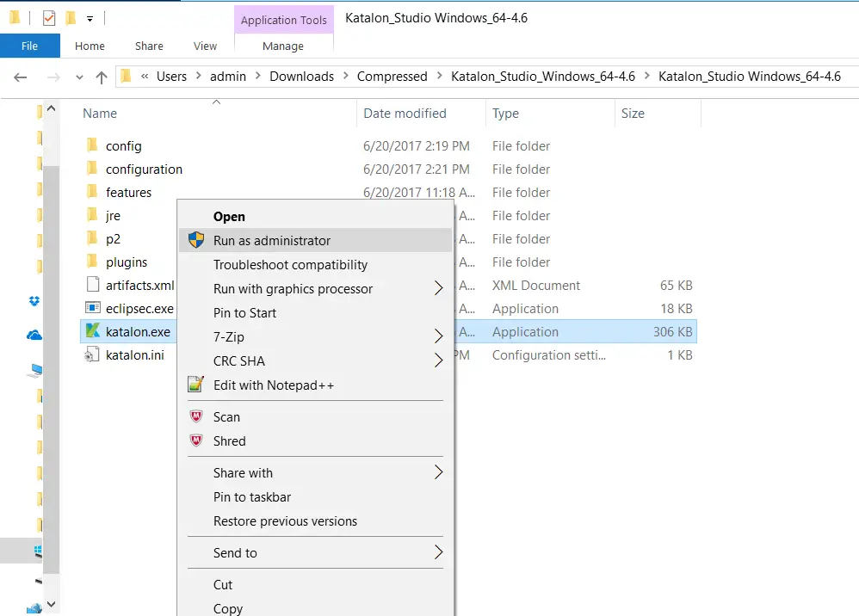
Task: Switch to the Share ribbon tab
Action: click(x=149, y=46)
